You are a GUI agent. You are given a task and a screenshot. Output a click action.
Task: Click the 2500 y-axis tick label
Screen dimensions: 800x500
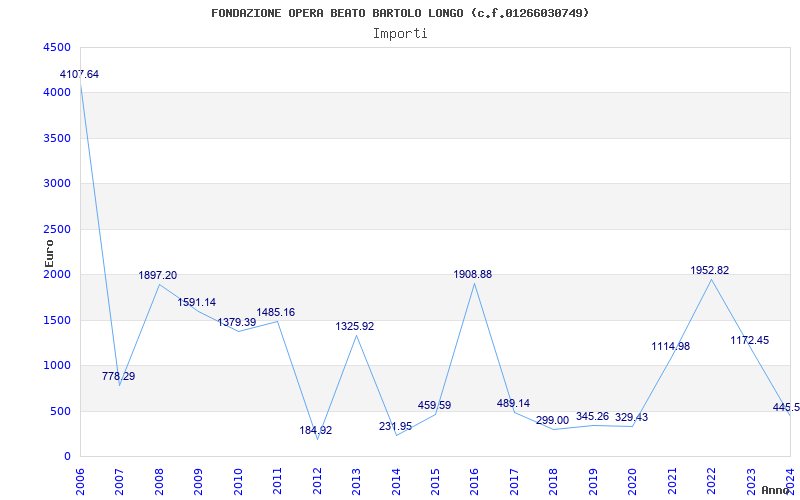[55, 230]
